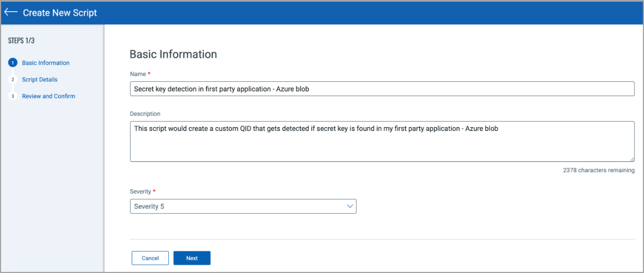Viewport: 644px width, 273px height.
Task: Open the Basic Information step
Action: 45,63
